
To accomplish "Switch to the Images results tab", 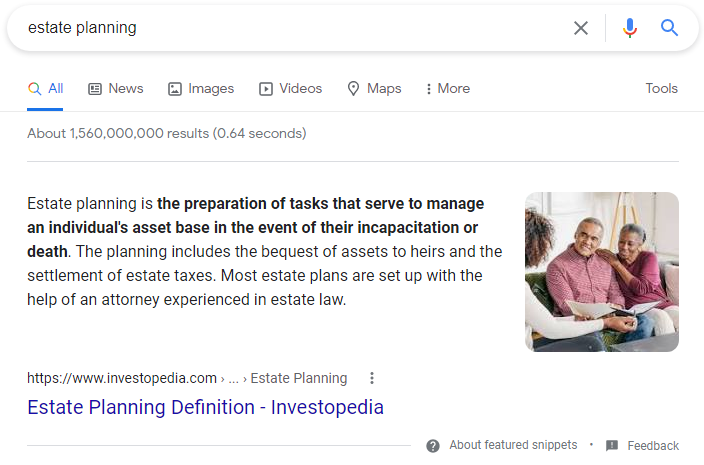I will click(211, 89).
